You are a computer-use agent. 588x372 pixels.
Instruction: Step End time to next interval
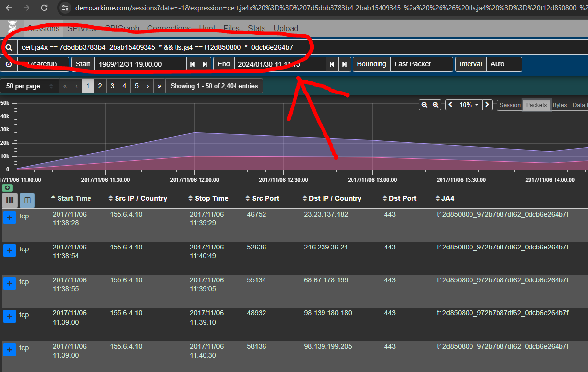[344, 64]
